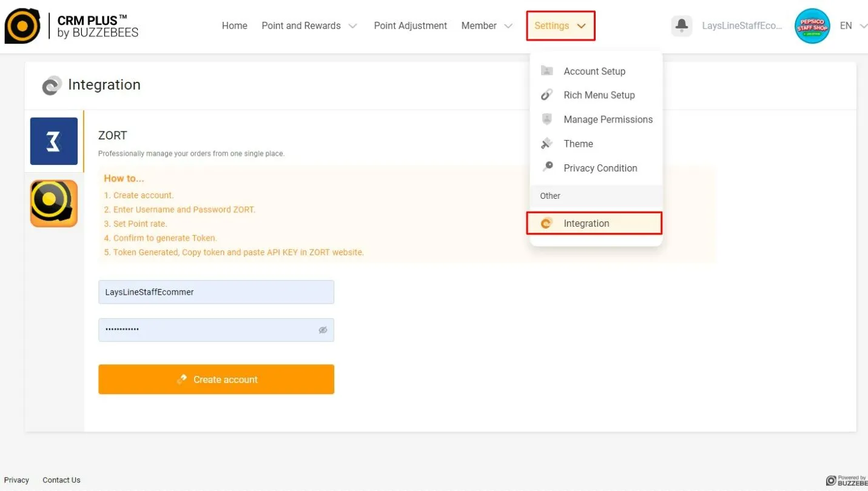Viewport: 868px width, 491px height.
Task: Choose Manage Permissions from Settings menu
Action: pos(608,119)
